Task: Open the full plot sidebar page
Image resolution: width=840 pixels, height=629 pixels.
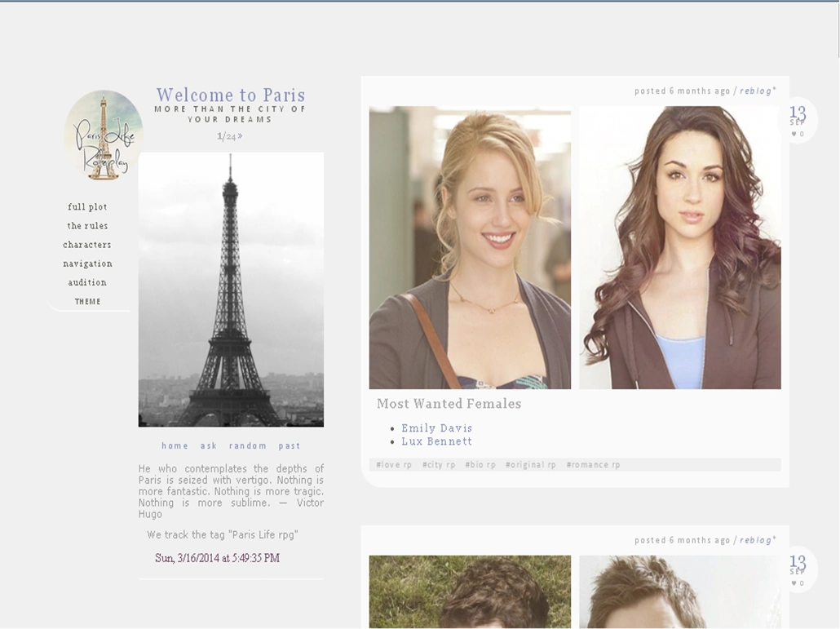Action: tap(86, 206)
